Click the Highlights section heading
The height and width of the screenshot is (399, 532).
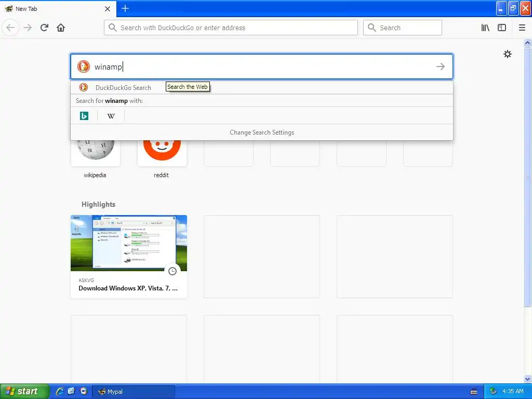(x=98, y=204)
